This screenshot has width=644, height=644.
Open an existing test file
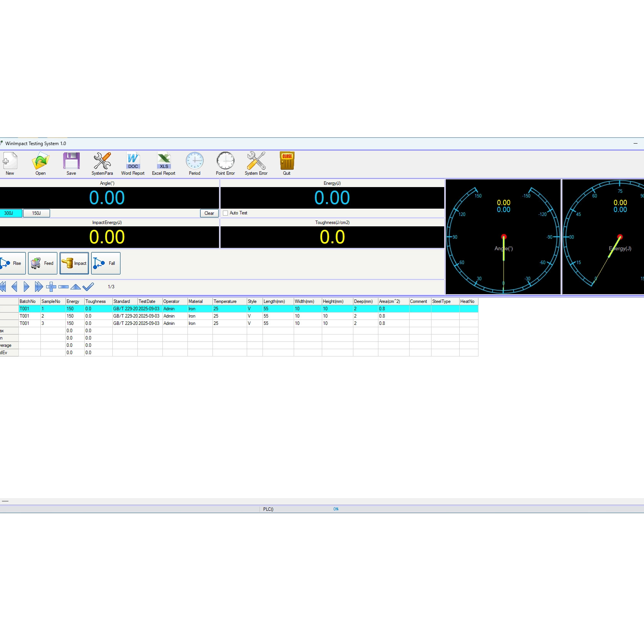point(40,164)
